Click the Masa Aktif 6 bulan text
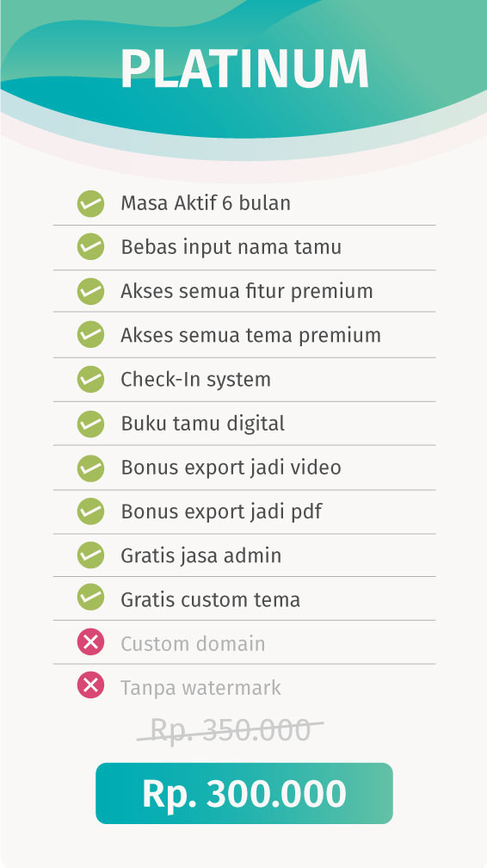 point(206,203)
